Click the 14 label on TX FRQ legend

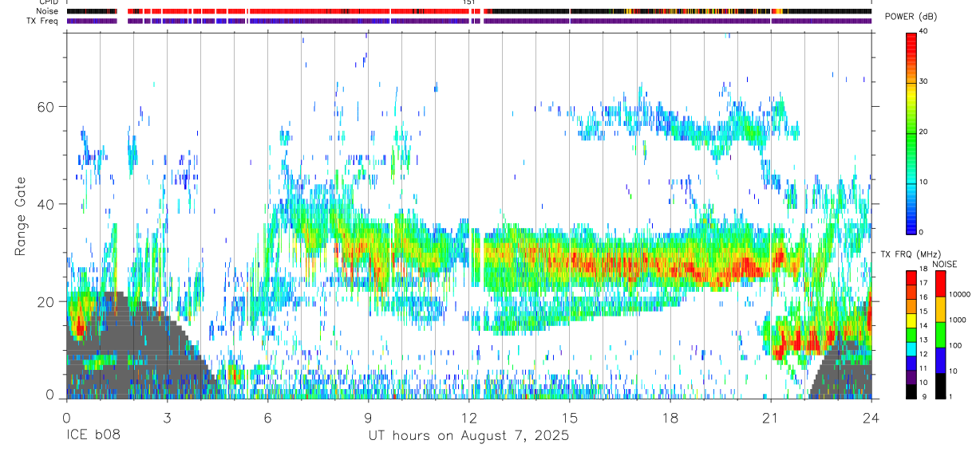(x=923, y=326)
